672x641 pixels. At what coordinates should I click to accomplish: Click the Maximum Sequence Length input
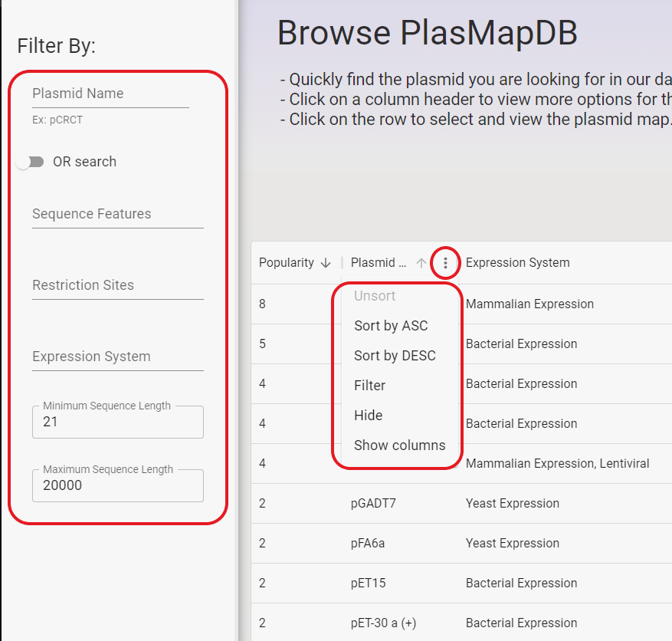pos(117,485)
